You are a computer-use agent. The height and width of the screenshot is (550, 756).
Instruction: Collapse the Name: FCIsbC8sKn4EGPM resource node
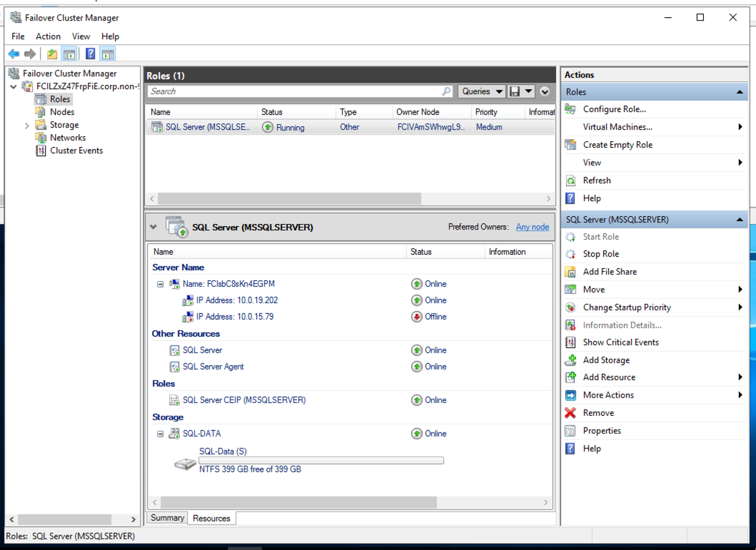[x=160, y=284]
